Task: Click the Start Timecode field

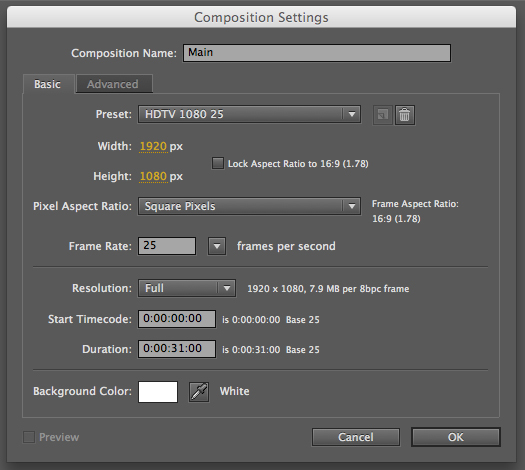Action: point(177,319)
